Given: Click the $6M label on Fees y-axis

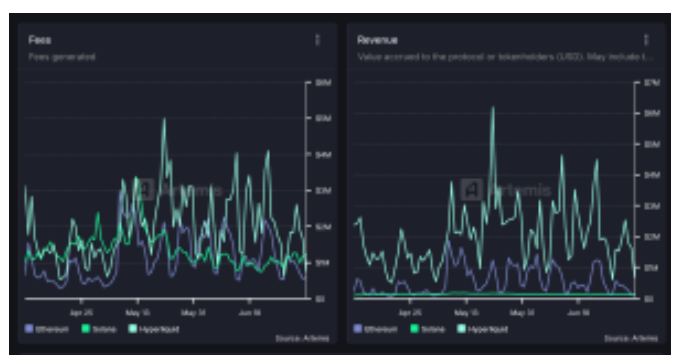Looking at the screenshot, I should coord(323,83).
